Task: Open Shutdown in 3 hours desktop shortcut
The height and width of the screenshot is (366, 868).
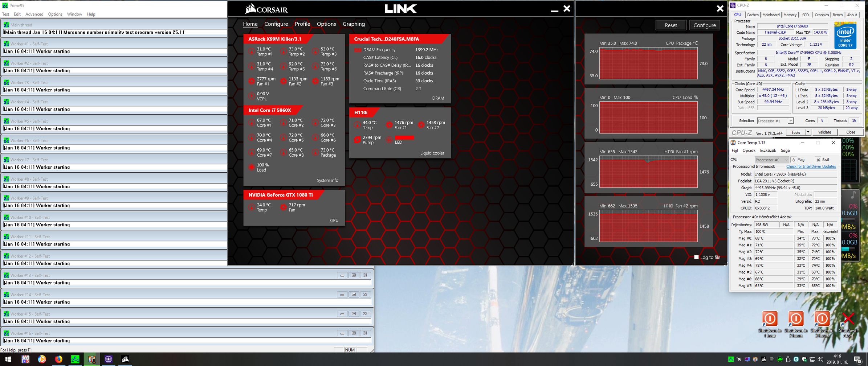Action: 822,324
